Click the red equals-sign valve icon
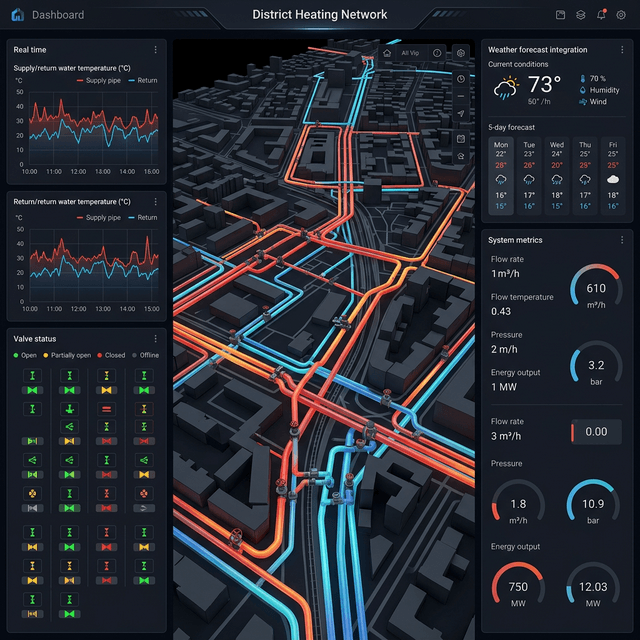This screenshot has height=640, width=640. tap(107, 409)
